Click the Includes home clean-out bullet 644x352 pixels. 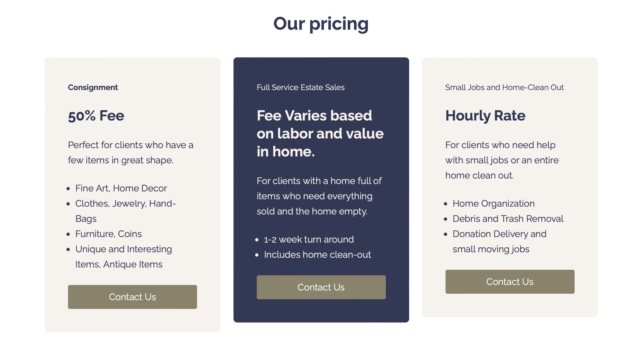point(317,254)
